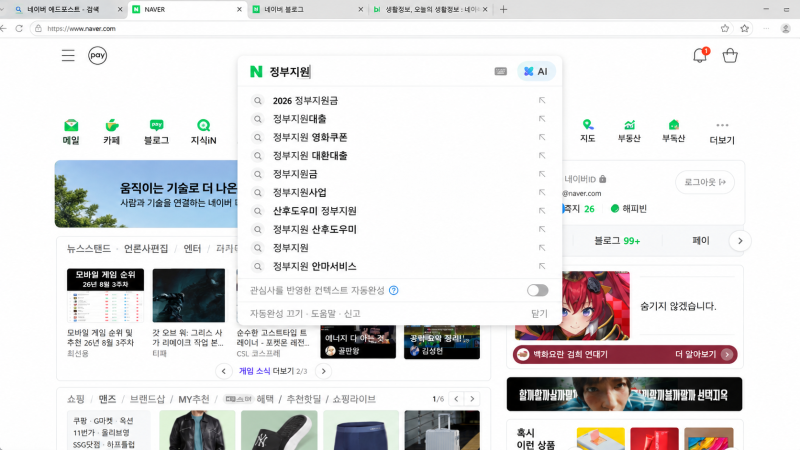Open 블로그 99+ tab in profile box

616,241
